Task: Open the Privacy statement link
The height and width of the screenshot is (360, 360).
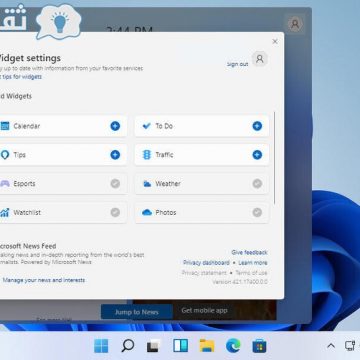Action: (204, 273)
